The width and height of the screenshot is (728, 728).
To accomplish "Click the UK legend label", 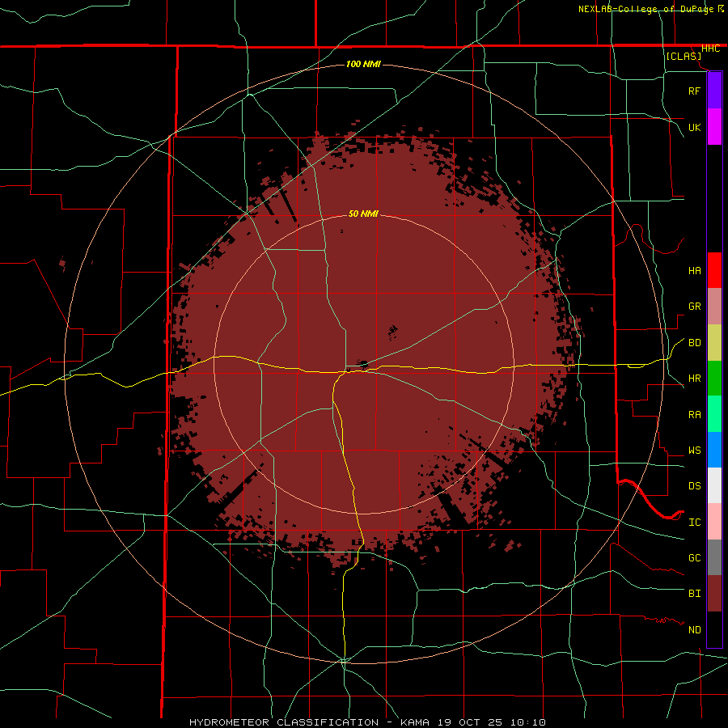I will click(x=694, y=127).
